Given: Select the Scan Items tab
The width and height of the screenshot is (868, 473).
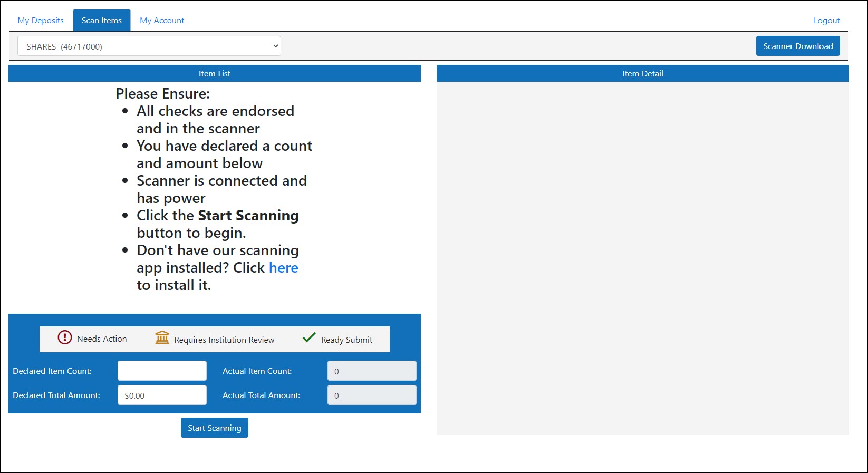Looking at the screenshot, I should point(102,21).
